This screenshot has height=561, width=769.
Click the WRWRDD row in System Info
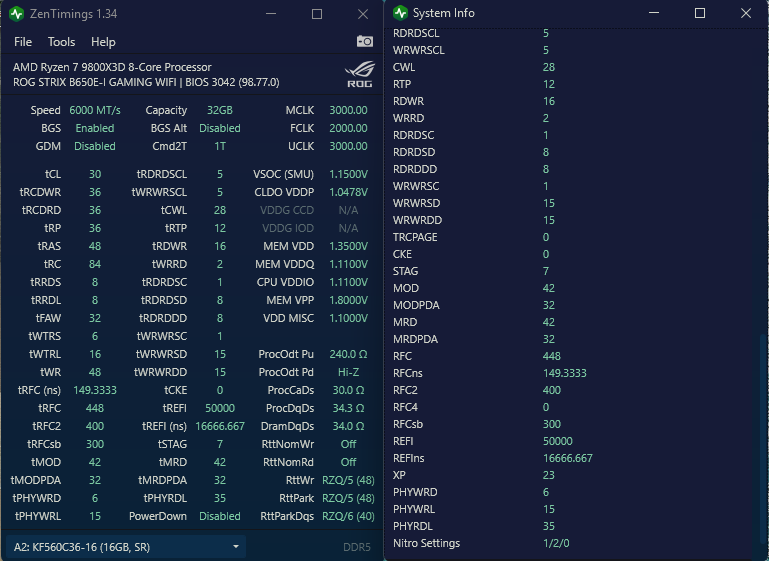(x=571, y=220)
